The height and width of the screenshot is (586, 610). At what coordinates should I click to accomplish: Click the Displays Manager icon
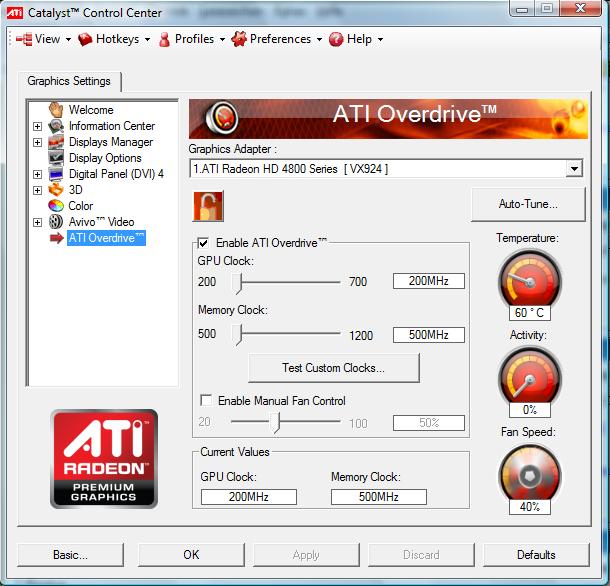[x=56, y=142]
